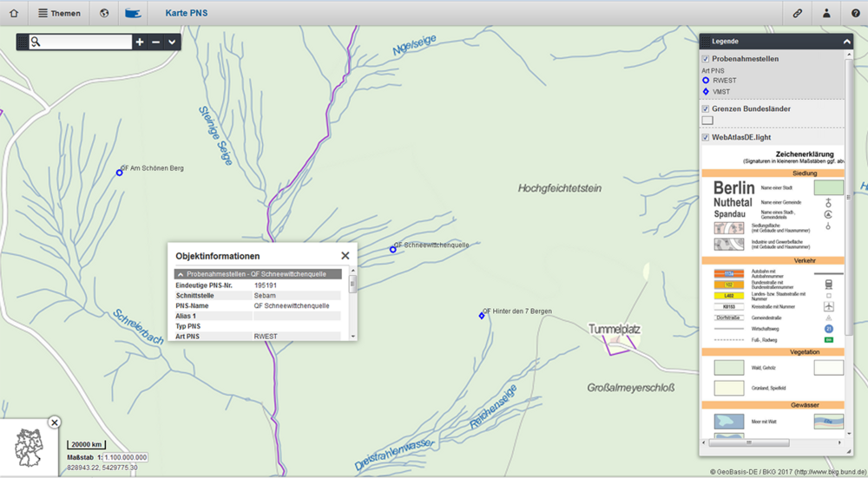Click the blue layer folder icon

click(x=133, y=13)
